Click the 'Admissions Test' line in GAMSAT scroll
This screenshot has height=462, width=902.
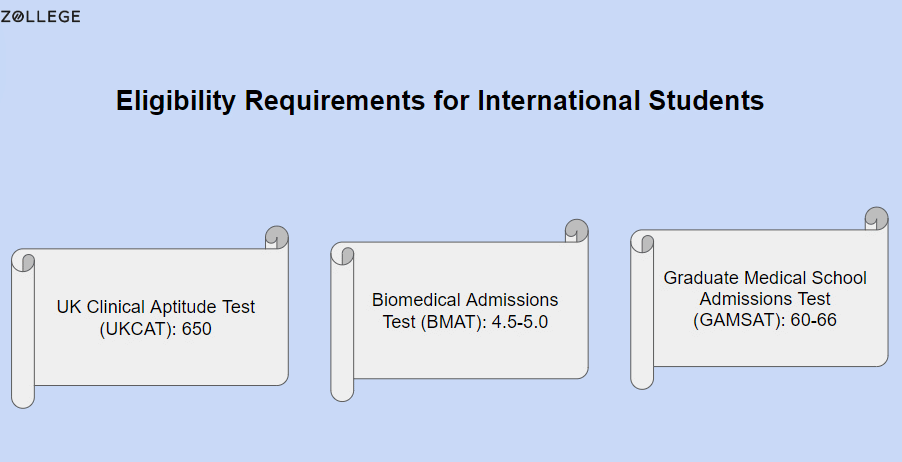coord(765,299)
